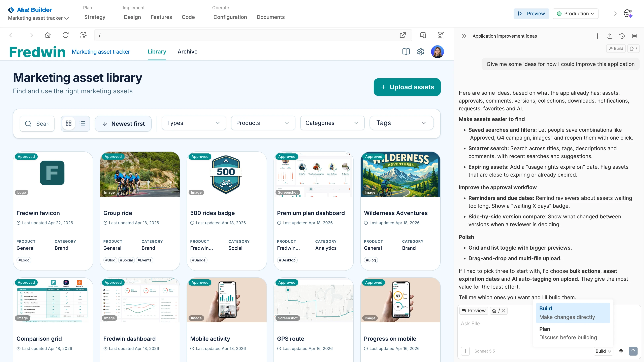
Task: Open the Strategy menu item
Action: pyautogui.click(x=95, y=17)
